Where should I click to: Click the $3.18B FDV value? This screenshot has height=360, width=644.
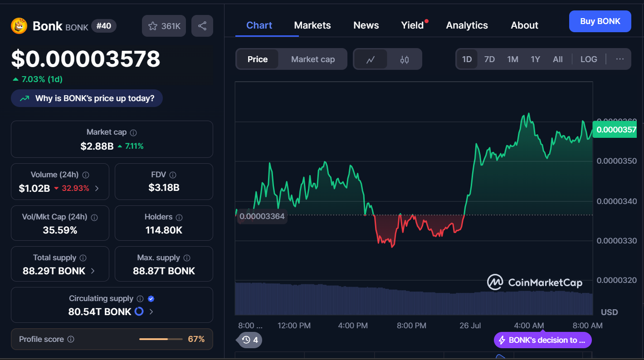pyautogui.click(x=164, y=187)
